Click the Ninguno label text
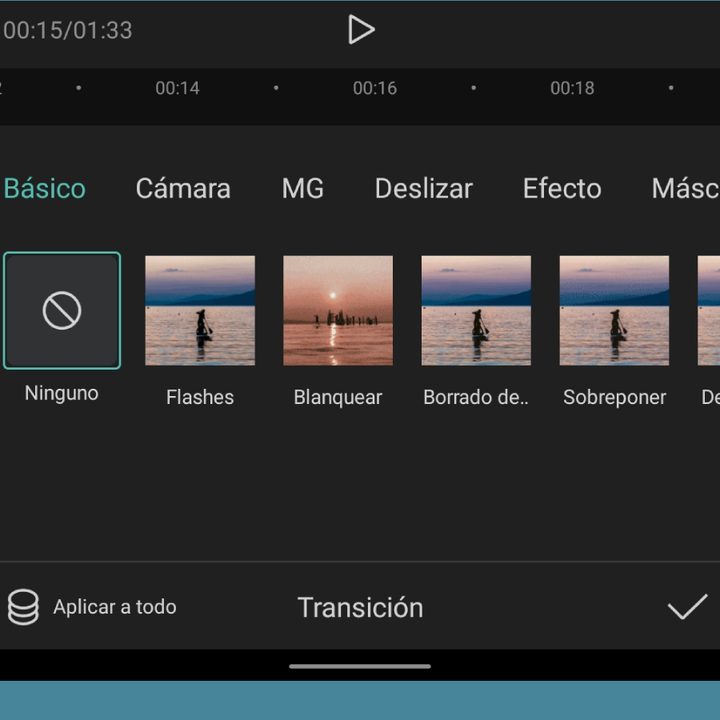This screenshot has width=720, height=720. coord(62,394)
